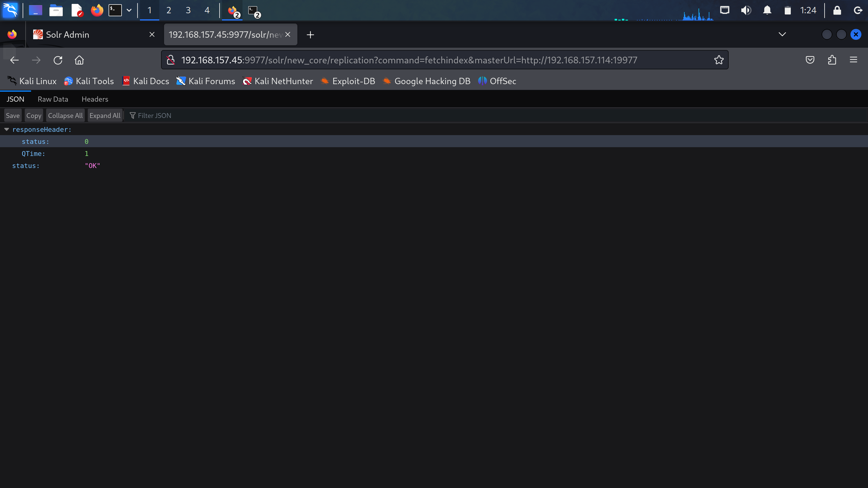Copy the JSON response
The image size is (868, 488).
[x=34, y=116]
